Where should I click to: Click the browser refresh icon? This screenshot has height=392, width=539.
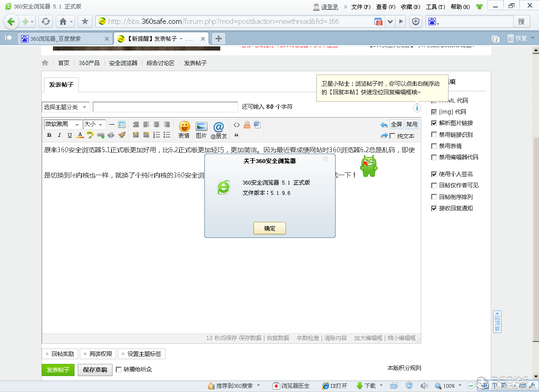[45, 22]
